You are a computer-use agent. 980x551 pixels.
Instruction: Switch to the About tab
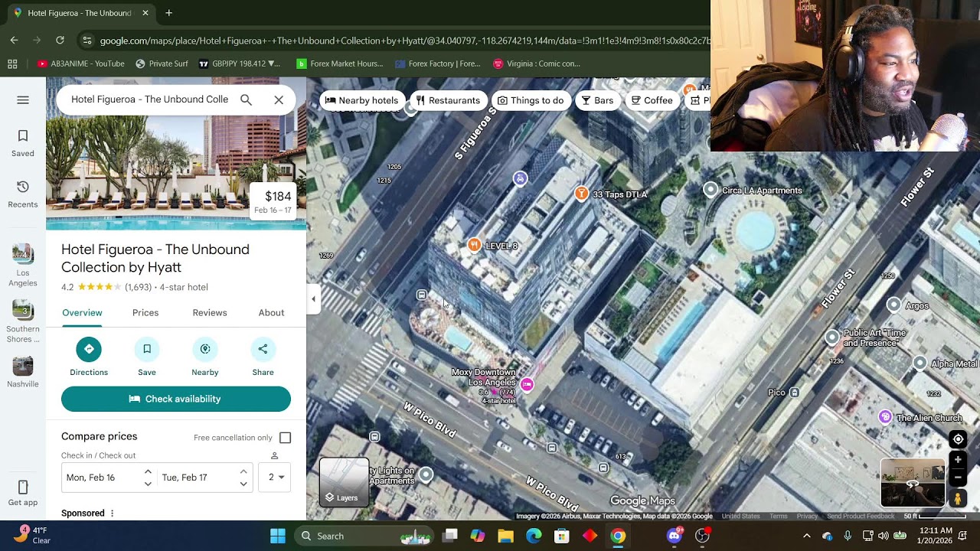click(x=271, y=312)
